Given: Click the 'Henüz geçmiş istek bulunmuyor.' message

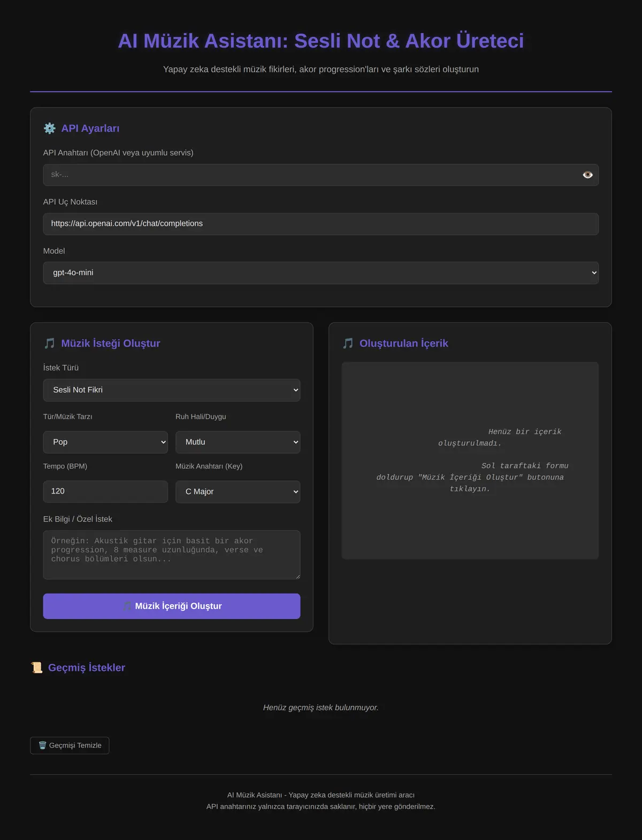Looking at the screenshot, I should tap(321, 708).
